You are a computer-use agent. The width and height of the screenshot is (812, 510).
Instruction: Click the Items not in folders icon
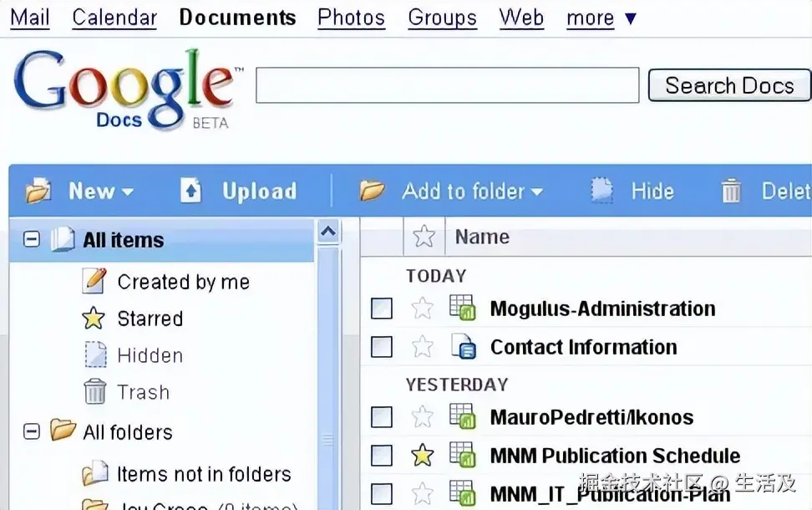pyautogui.click(x=95, y=473)
